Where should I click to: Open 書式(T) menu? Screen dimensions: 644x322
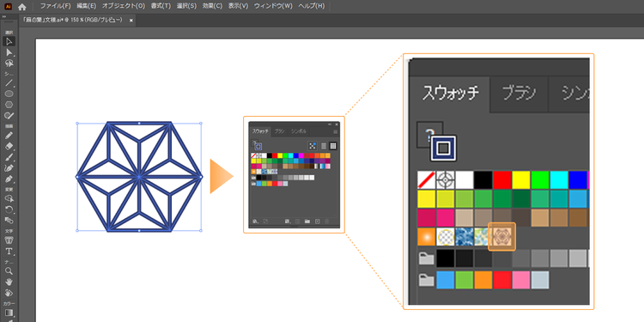(x=161, y=6)
